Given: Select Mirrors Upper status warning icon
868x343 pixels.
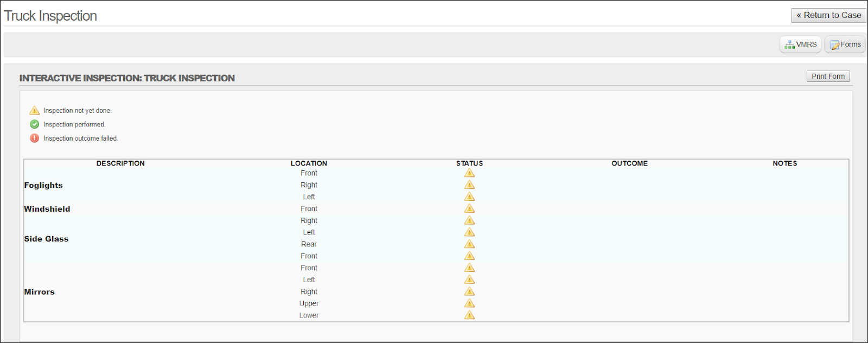Looking at the screenshot, I should [469, 303].
